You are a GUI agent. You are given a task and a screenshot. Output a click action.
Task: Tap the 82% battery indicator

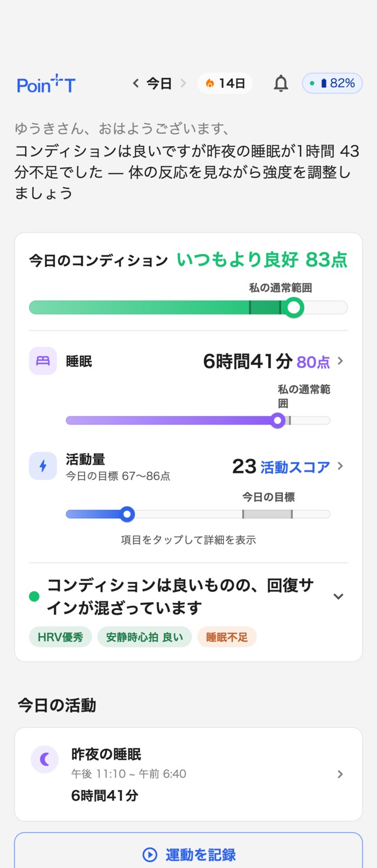click(332, 83)
